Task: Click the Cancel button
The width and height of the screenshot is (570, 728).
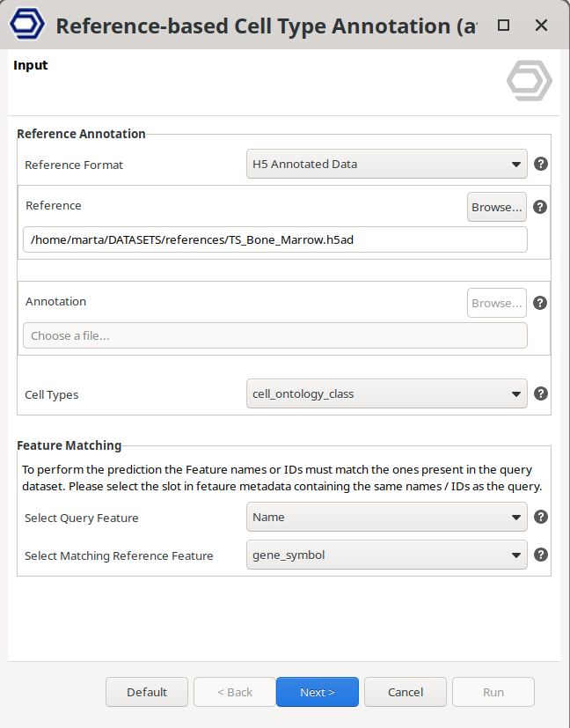Action: (x=405, y=692)
